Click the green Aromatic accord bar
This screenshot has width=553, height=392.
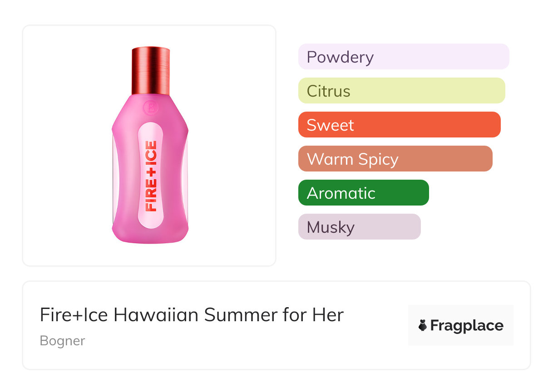tap(363, 193)
